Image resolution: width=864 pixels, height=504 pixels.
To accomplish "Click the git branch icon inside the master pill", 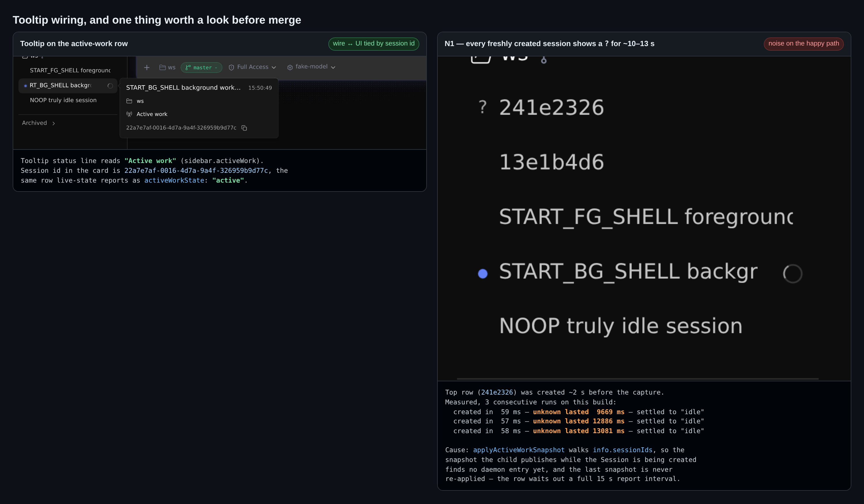I will [188, 68].
